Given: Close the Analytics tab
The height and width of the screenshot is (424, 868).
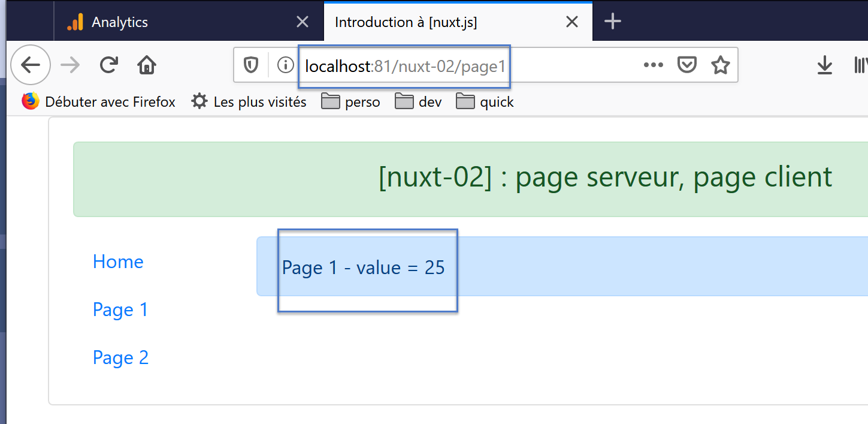Looking at the screenshot, I should pyautogui.click(x=303, y=22).
